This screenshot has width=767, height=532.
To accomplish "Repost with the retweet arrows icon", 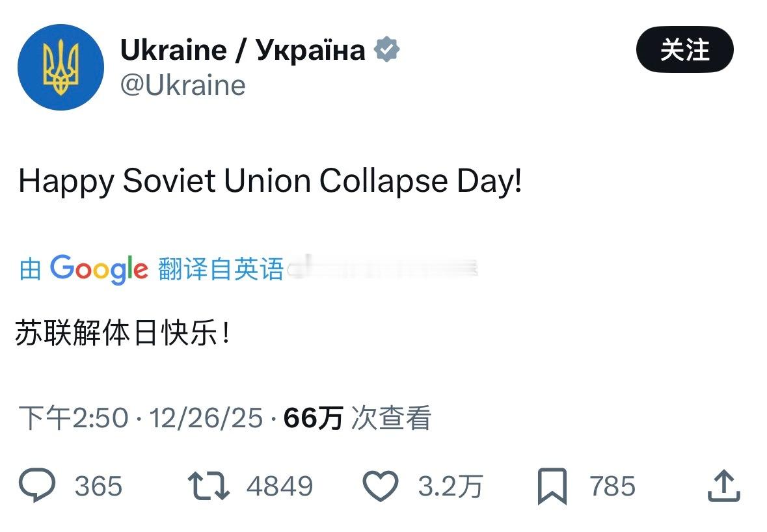I will [208, 486].
